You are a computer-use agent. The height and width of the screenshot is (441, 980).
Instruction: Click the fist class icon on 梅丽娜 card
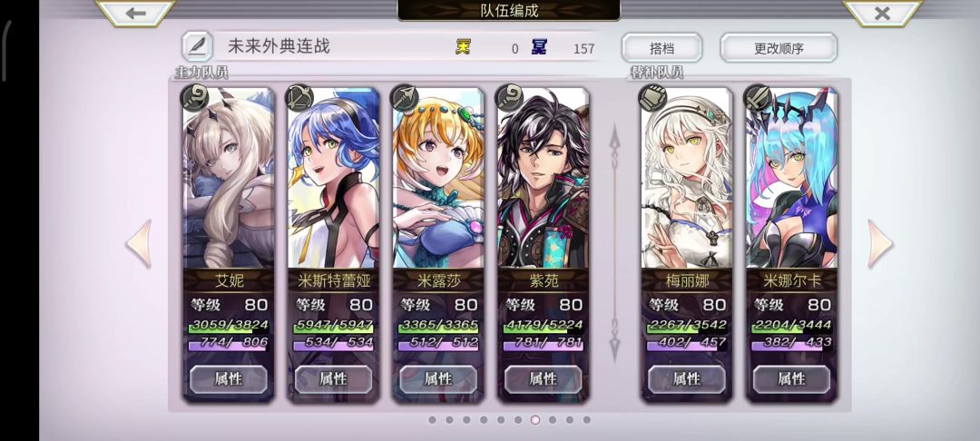[x=652, y=98]
